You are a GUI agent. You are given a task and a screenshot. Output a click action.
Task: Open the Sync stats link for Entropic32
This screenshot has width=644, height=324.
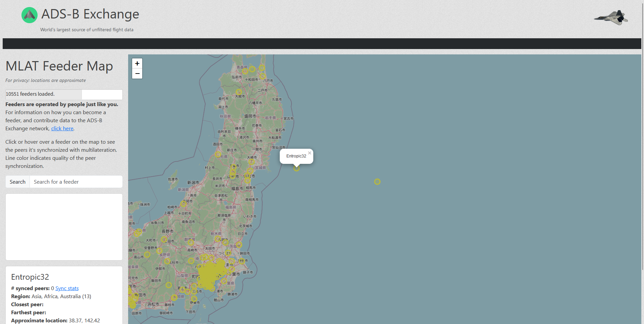pyautogui.click(x=67, y=288)
